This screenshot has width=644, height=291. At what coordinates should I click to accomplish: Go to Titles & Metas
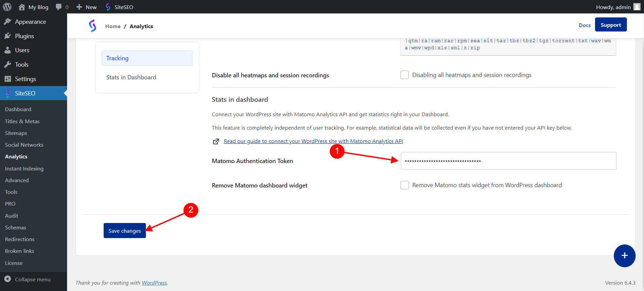22,121
